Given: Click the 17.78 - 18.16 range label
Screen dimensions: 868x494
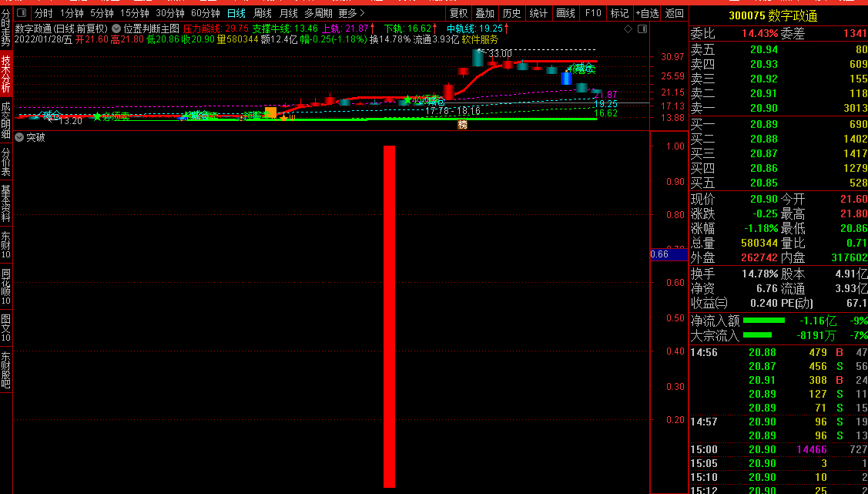Looking at the screenshot, I should tap(453, 111).
